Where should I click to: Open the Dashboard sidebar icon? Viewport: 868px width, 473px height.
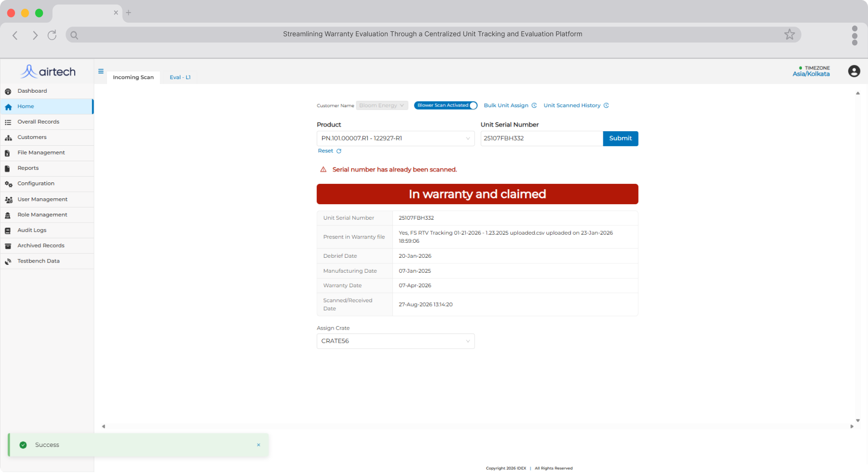click(8, 91)
